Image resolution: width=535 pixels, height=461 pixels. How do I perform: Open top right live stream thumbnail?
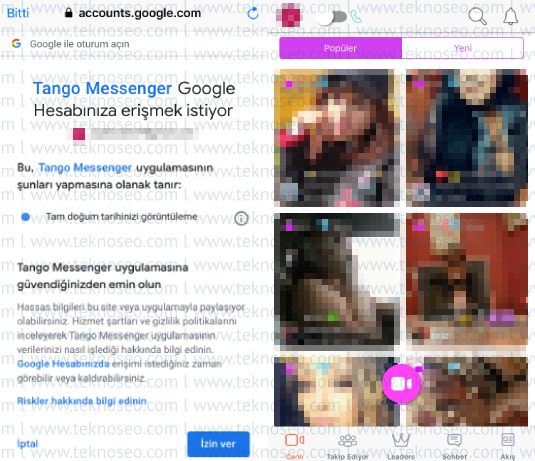[x=466, y=138]
